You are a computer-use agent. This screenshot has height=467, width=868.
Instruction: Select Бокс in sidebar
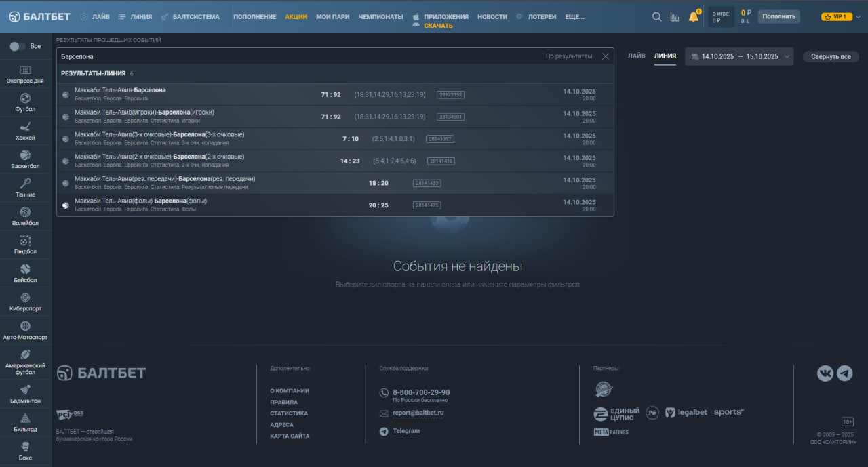(25, 451)
